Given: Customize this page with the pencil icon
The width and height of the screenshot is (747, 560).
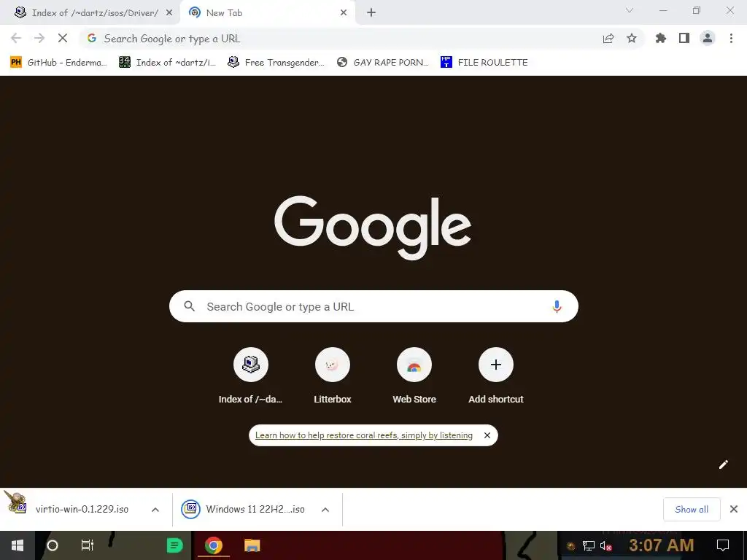Looking at the screenshot, I should [723, 464].
